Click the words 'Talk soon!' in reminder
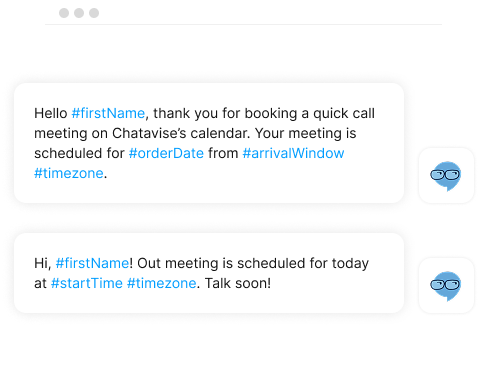The image size is (478, 370). pyautogui.click(x=238, y=283)
